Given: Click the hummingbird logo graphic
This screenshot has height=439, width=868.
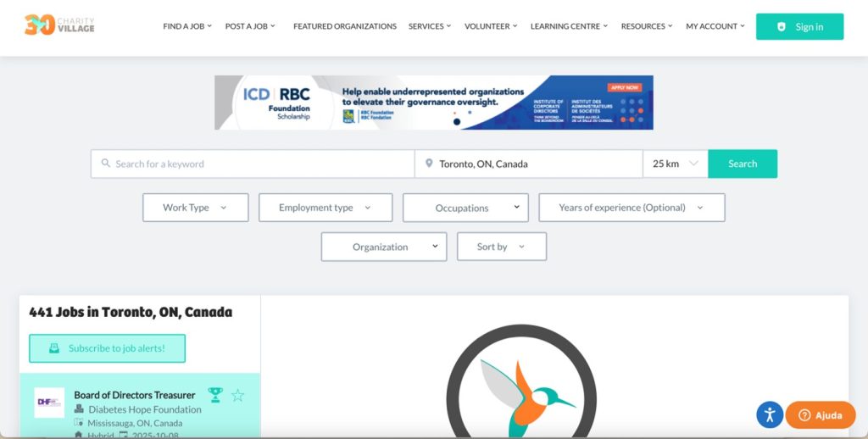Looking at the screenshot, I should (x=521, y=390).
